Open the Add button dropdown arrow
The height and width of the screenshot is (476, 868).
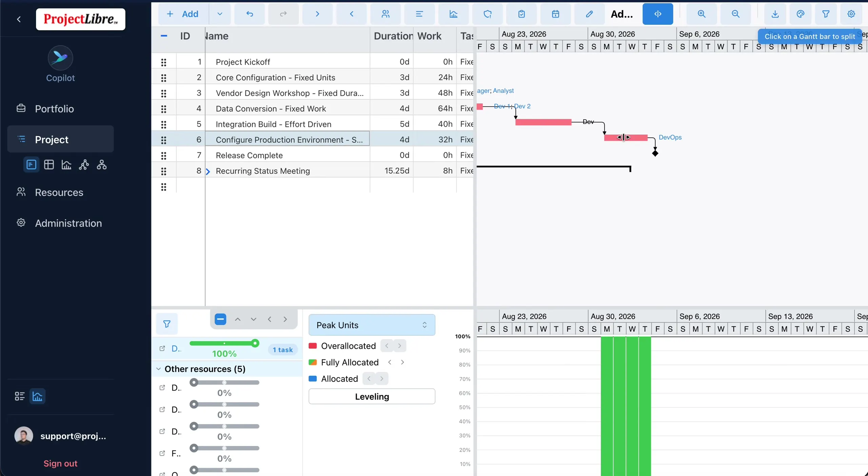pos(220,14)
